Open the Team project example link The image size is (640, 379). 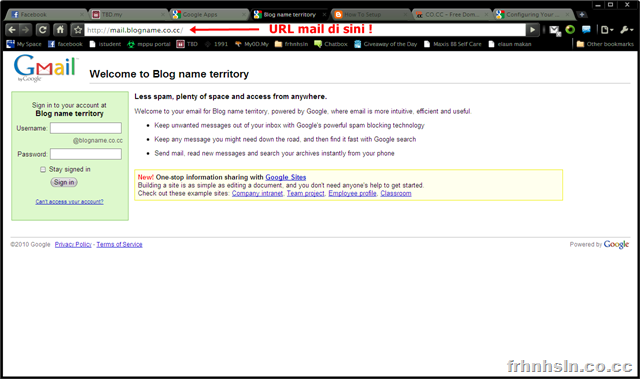[306, 193]
